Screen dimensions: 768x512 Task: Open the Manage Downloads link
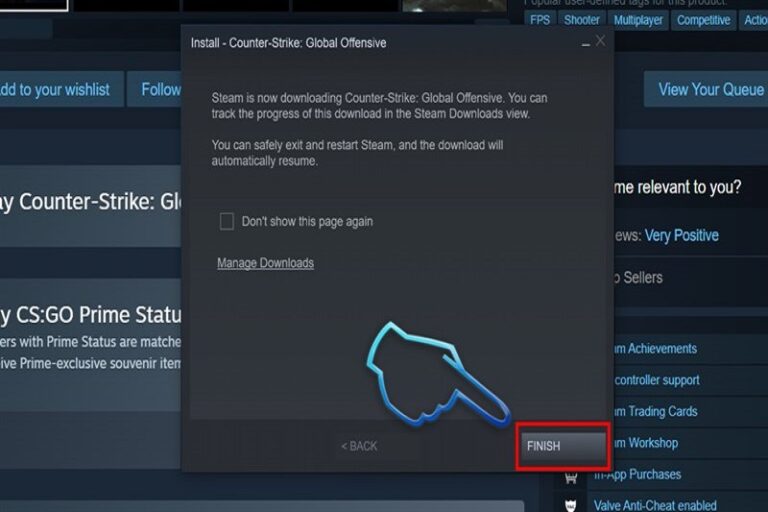coord(265,263)
